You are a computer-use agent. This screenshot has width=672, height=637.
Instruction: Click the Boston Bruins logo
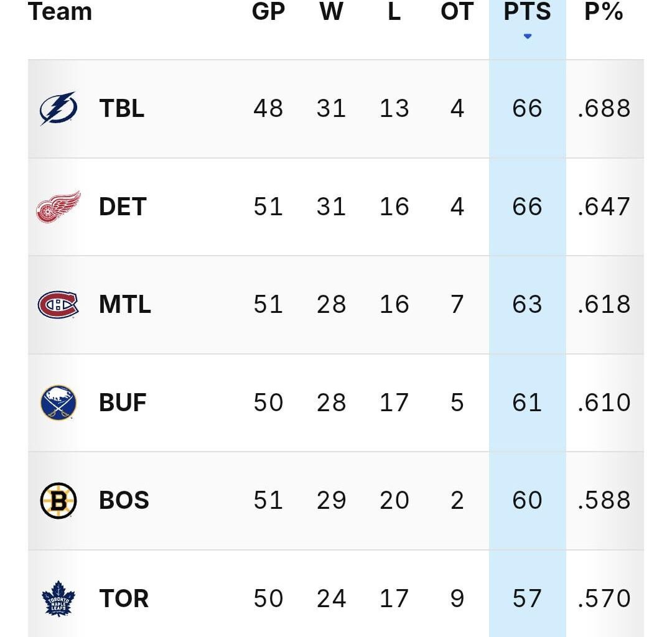pyautogui.click(x=58, y=501)
